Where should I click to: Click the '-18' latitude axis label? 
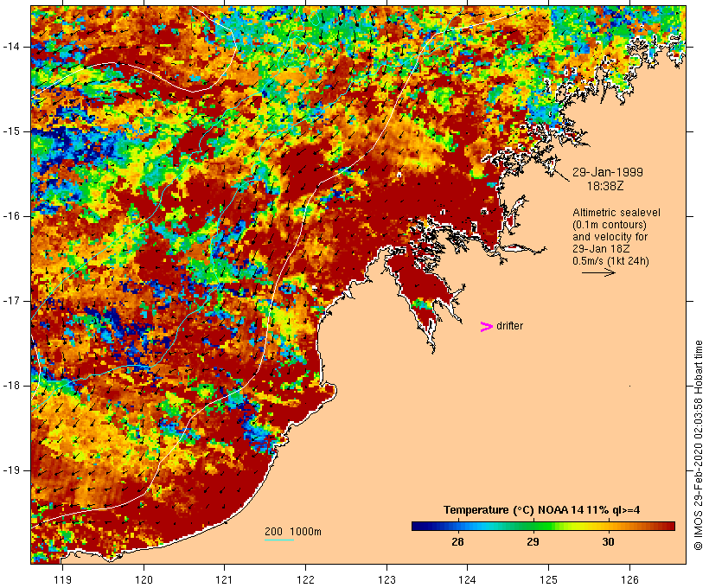(x=11, y=386)
